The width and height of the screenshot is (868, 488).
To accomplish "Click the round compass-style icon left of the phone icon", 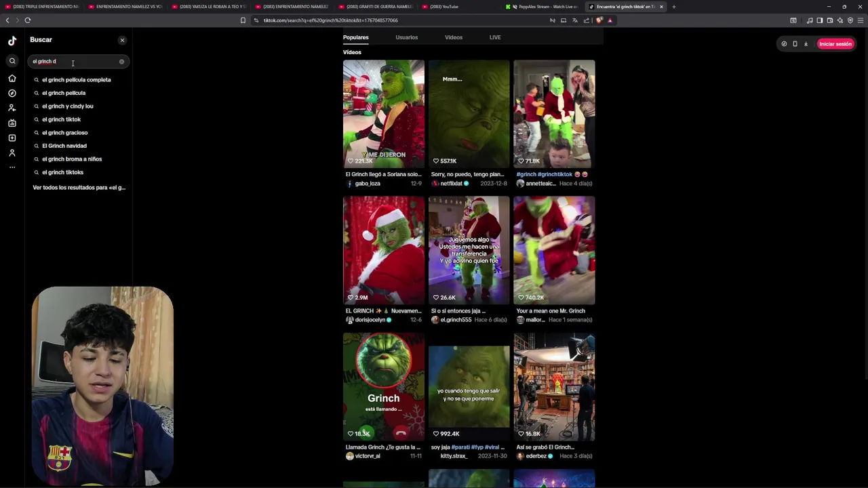I will (784, 44).
